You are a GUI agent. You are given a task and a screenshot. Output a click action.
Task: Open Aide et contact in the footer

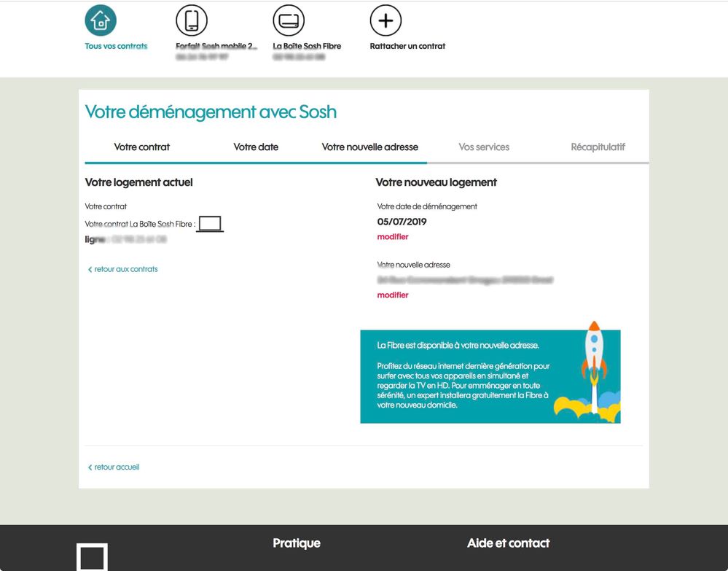(508, 543)
